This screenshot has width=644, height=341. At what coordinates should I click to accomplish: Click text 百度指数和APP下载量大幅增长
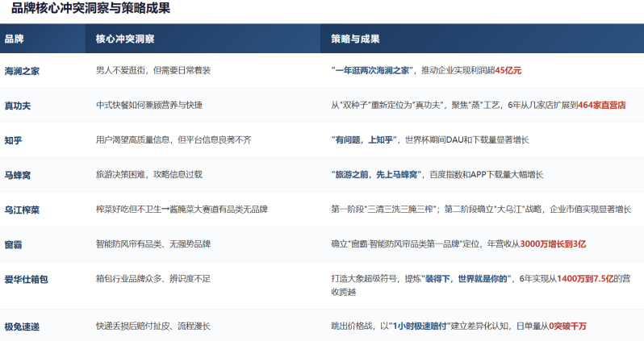click(x=487, y=175)
